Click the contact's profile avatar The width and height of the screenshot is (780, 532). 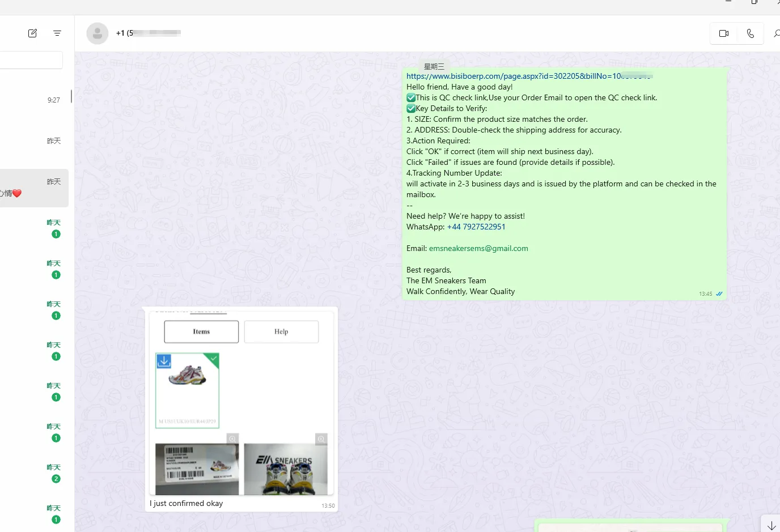pyautogui.click(x=97, y=33)
